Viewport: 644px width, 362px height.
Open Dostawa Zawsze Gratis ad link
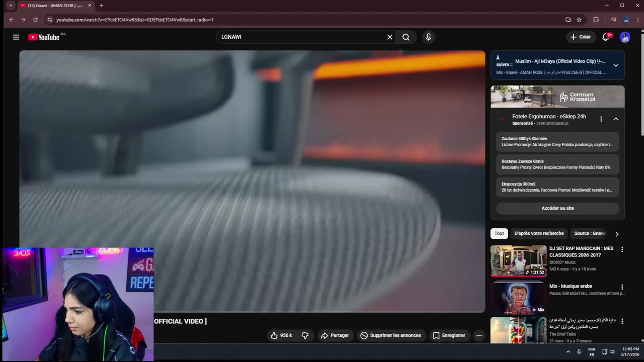pos(557,164)
